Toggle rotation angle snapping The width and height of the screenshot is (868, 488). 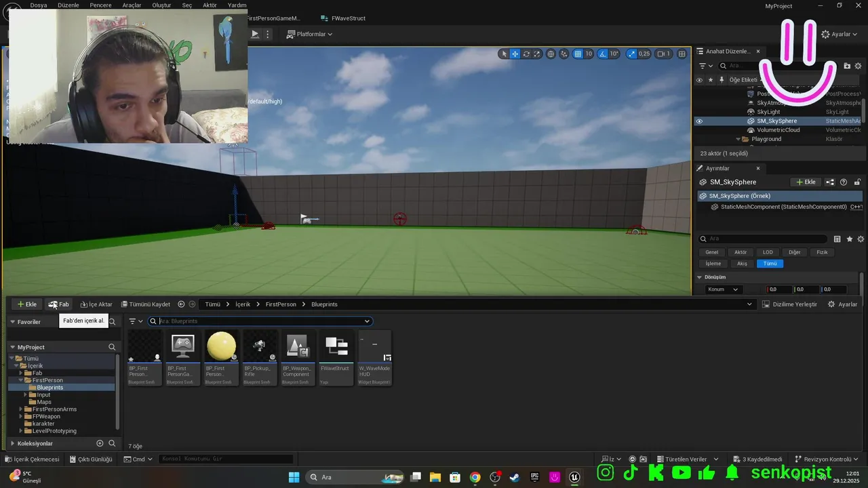pos(603,54)
